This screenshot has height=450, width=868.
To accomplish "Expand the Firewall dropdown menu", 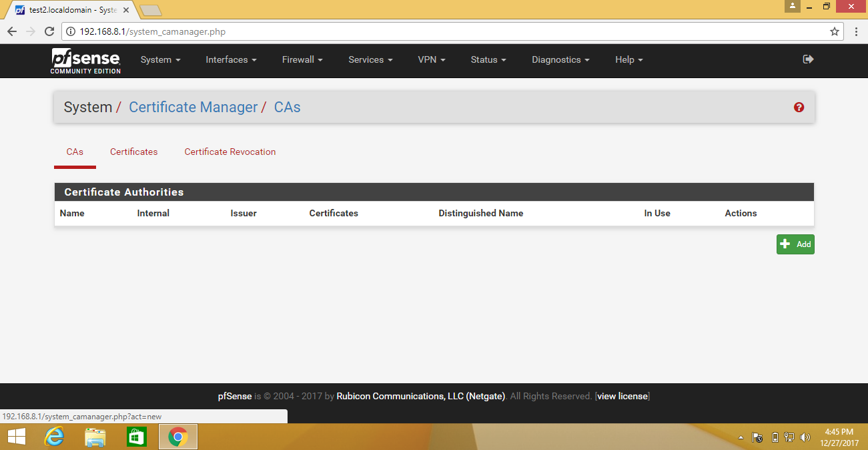I will [x=302, y=59].
